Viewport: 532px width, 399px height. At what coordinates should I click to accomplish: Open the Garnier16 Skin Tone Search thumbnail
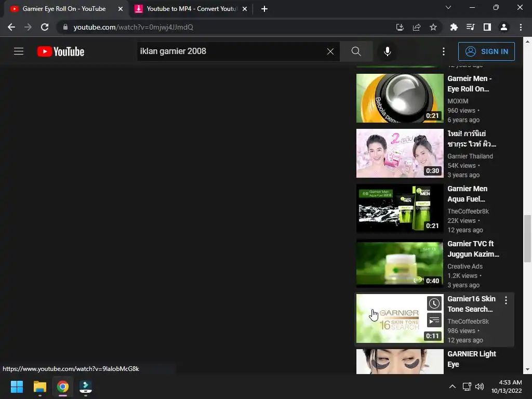(x=400, y=318)
